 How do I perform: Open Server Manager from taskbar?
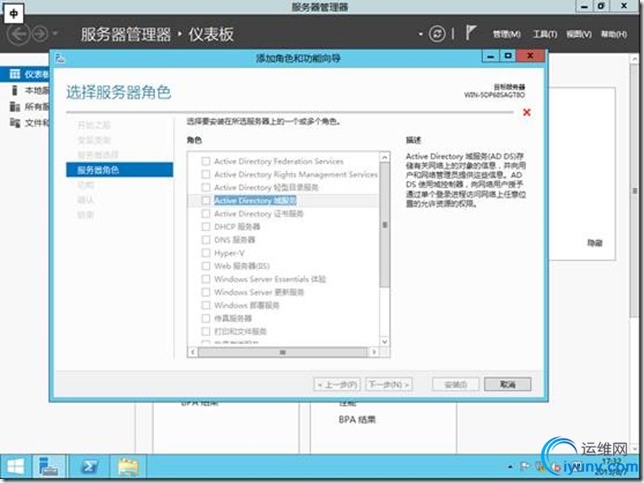48,467
